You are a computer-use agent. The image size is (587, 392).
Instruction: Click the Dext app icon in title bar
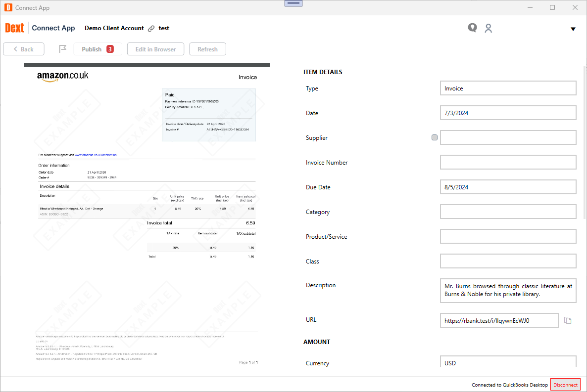(8, 7)
